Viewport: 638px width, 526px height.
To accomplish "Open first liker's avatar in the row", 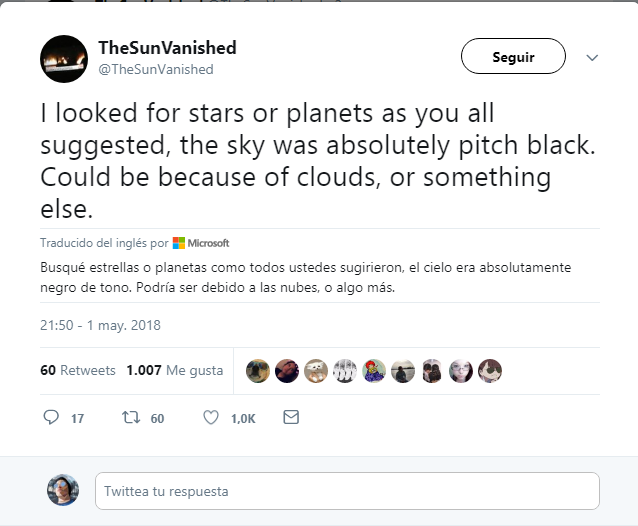I will click(x=257, y=370).
